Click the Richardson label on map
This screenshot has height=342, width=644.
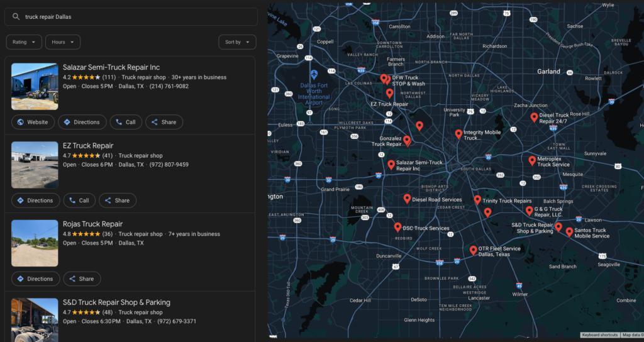pos(494,46)
